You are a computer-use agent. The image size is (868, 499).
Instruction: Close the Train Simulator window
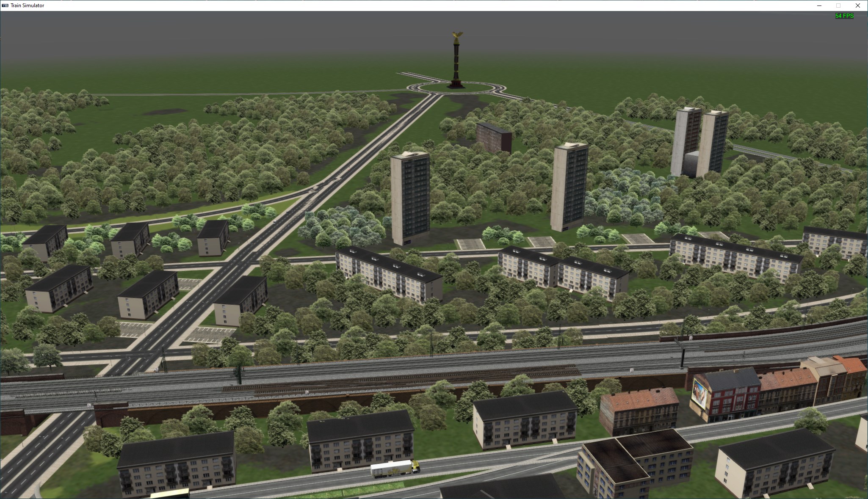tap(858, 6)
